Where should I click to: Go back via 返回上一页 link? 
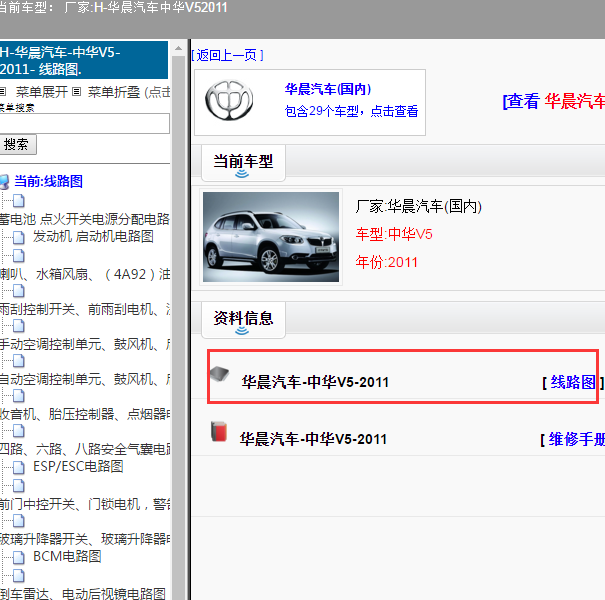point(227,56)
